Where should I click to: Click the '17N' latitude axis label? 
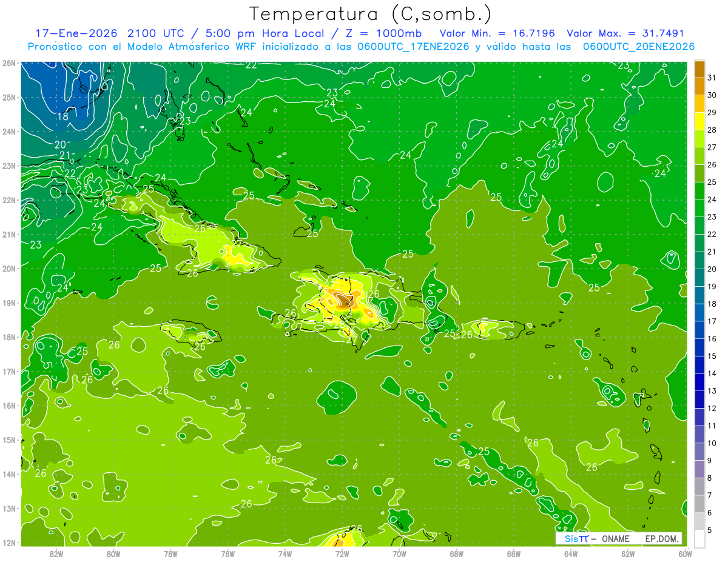click(x=9, y=371)
